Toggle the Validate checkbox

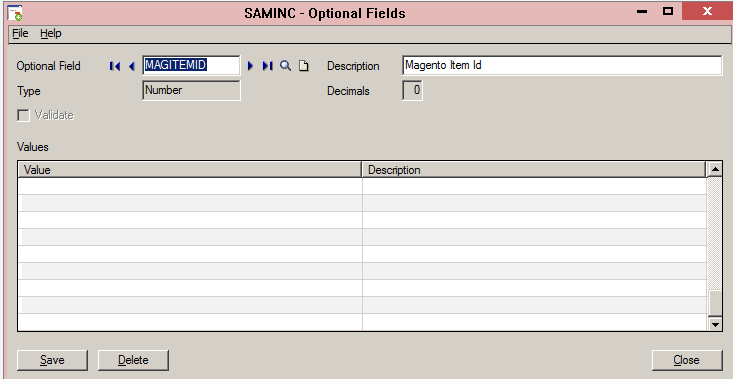[23, 115]
